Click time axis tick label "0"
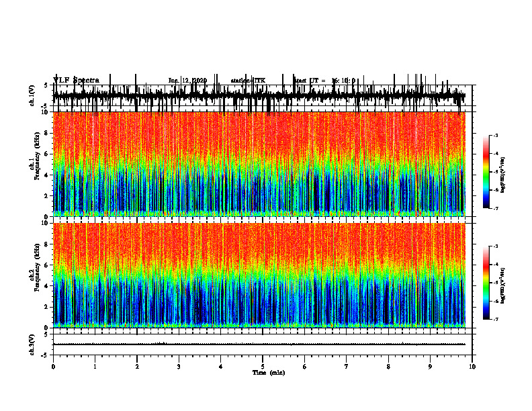The height and width of the screenshot is (411, 532). [53, 367]
